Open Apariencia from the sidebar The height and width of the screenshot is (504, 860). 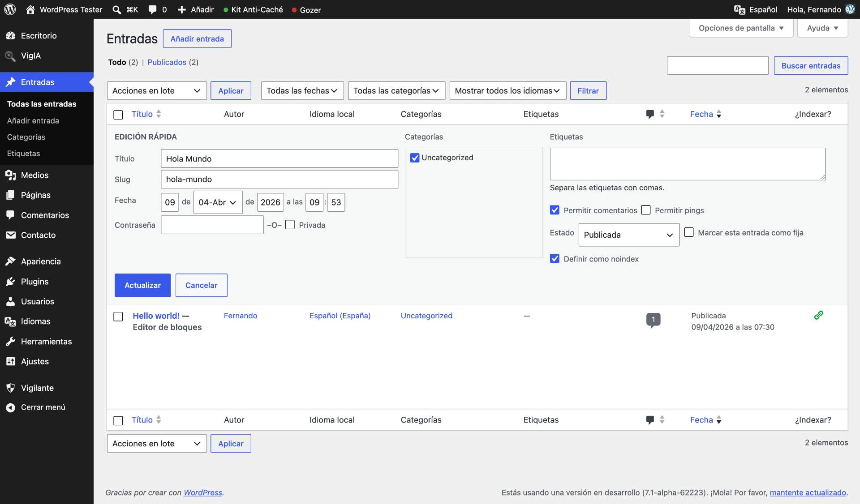[41, 261]
